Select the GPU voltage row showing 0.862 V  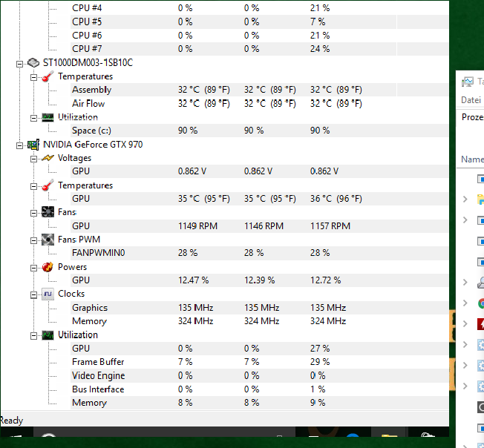(259, 171)
